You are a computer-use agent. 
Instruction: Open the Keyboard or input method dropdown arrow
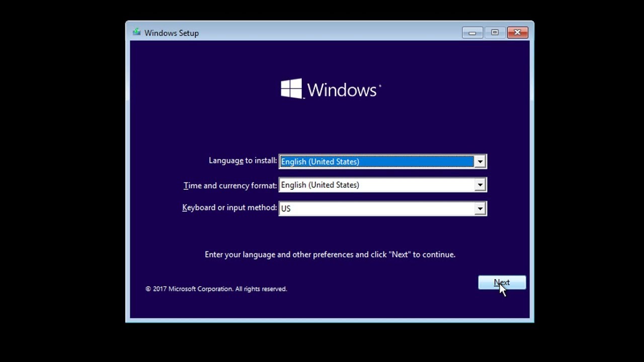click(480, 209)
